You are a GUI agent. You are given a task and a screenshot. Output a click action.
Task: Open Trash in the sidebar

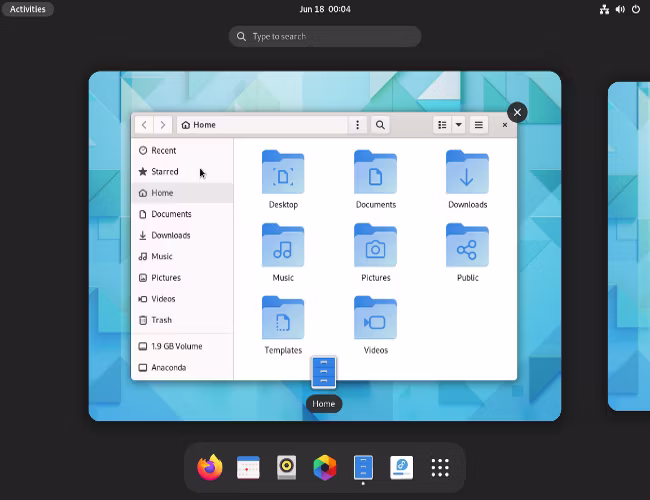[x=182, y=320]
